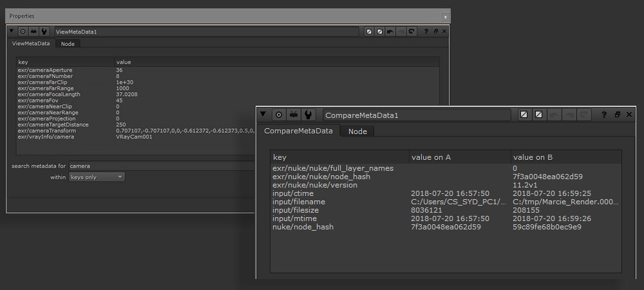
Task: Click the C:/tmp/Marcie_Render filename value
Action: pos(566,202)
